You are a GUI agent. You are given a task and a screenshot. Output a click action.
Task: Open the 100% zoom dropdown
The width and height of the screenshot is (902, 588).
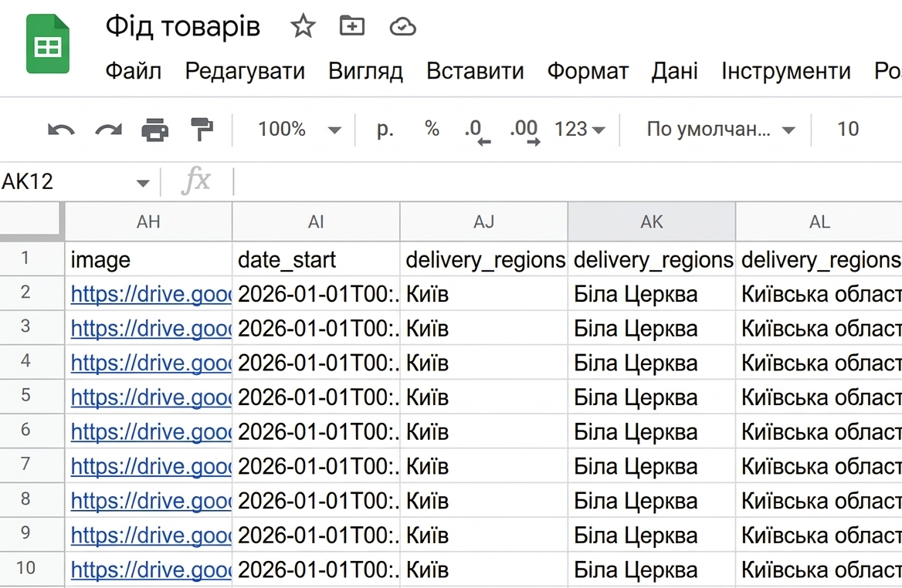coord(303,129)
